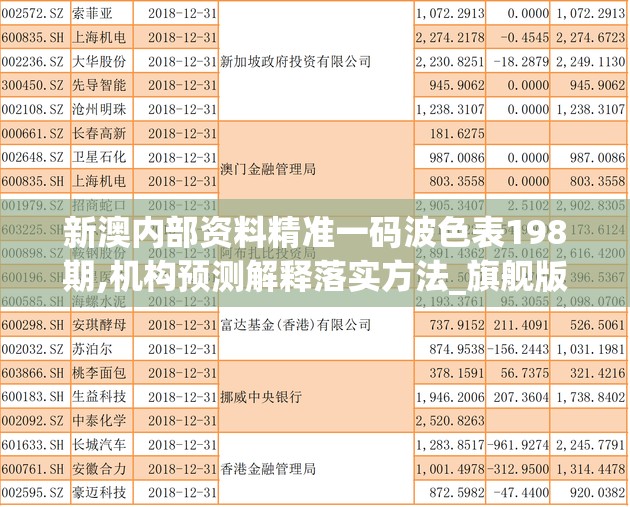Select value 2,274.2178 in 上海机电 row
This screenshot has height=507, width=630.
pos(450,38)
